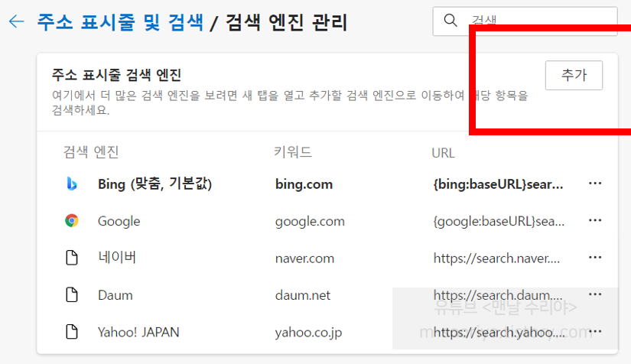Open more options for Bing row
This screenshot has width=631, height=364.
[x=595, y=184]
